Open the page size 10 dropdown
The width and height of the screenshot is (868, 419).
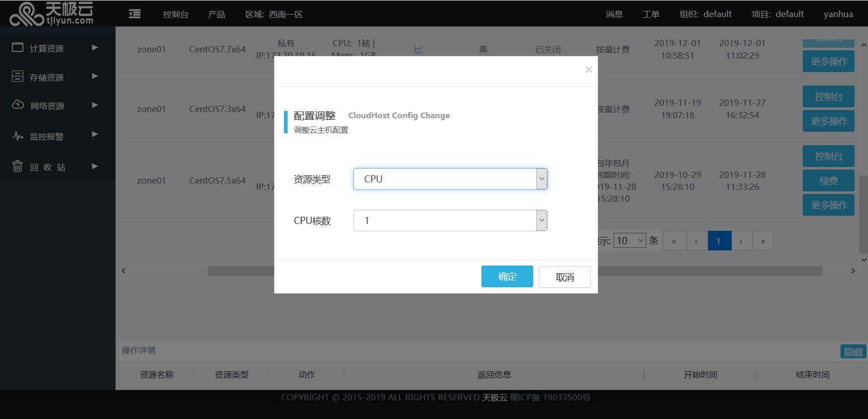(x=629, y=241)
